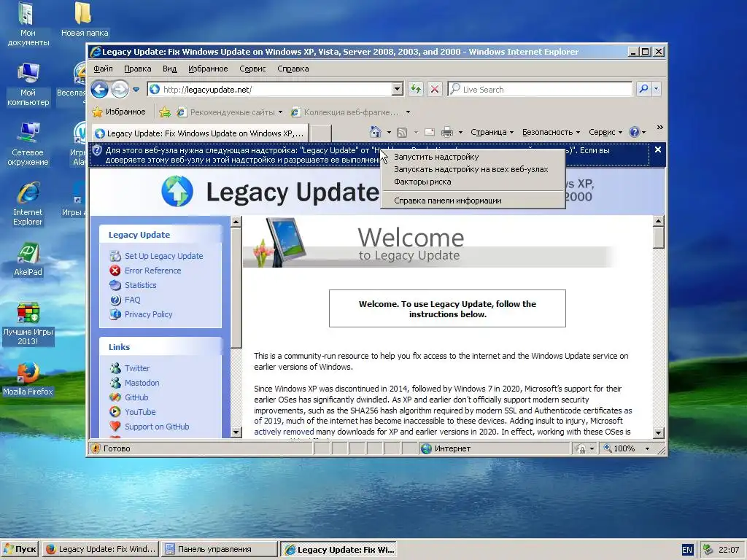The width and height of the screenshot is (747, 560).
Task: Open Set Up Legacy Update link
Action: [164, 256]
